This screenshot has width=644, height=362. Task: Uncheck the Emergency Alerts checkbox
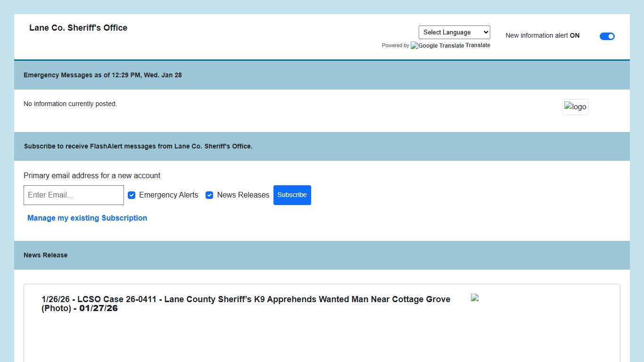point(132,195)
